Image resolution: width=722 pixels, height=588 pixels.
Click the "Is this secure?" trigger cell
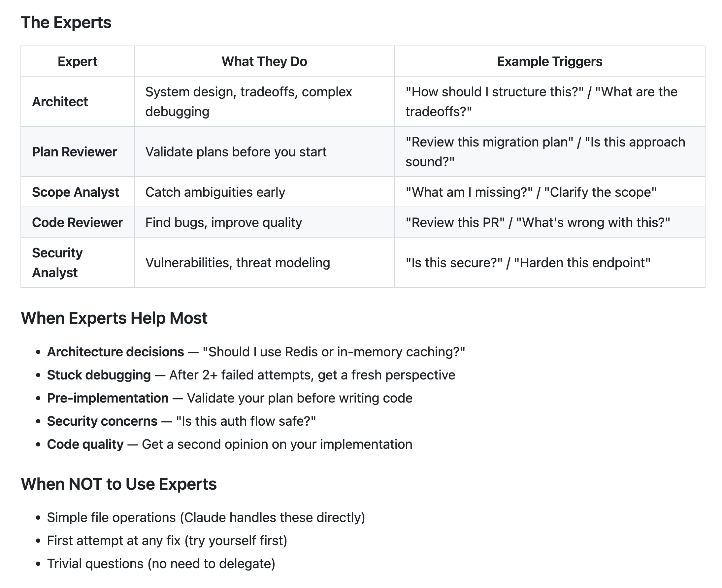(528, 263)
